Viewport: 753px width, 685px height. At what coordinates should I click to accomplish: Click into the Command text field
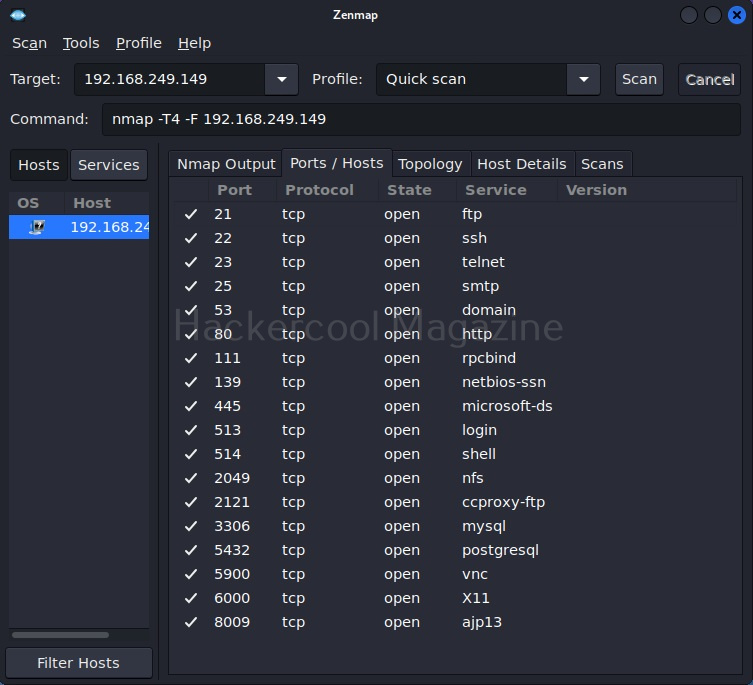click(421, 119)
